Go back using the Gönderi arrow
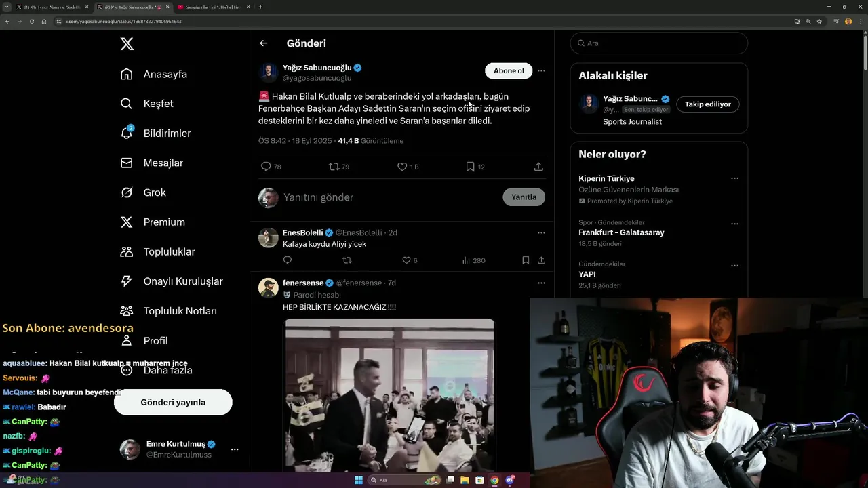This screenshot has width=868, height=488. tap(263, 43)
